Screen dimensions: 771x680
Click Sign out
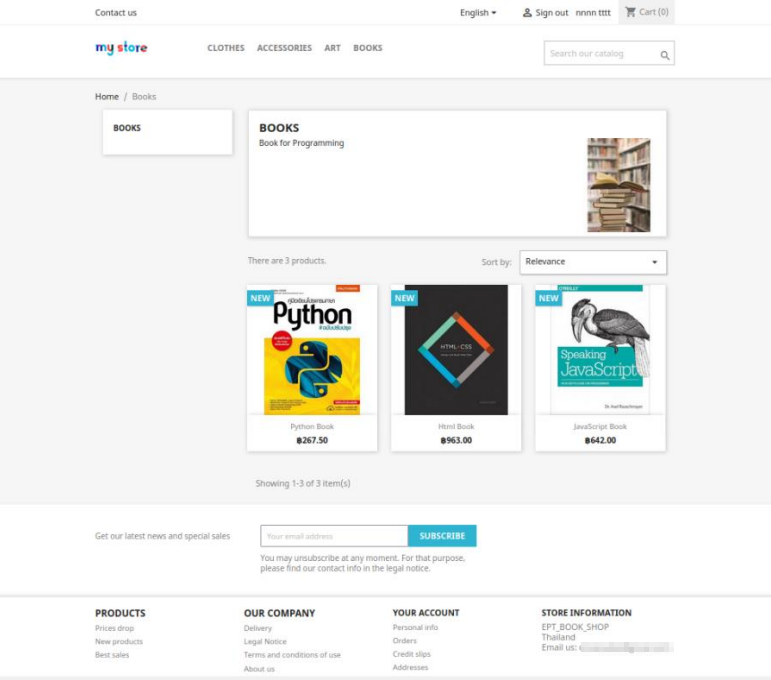(551, 12)
